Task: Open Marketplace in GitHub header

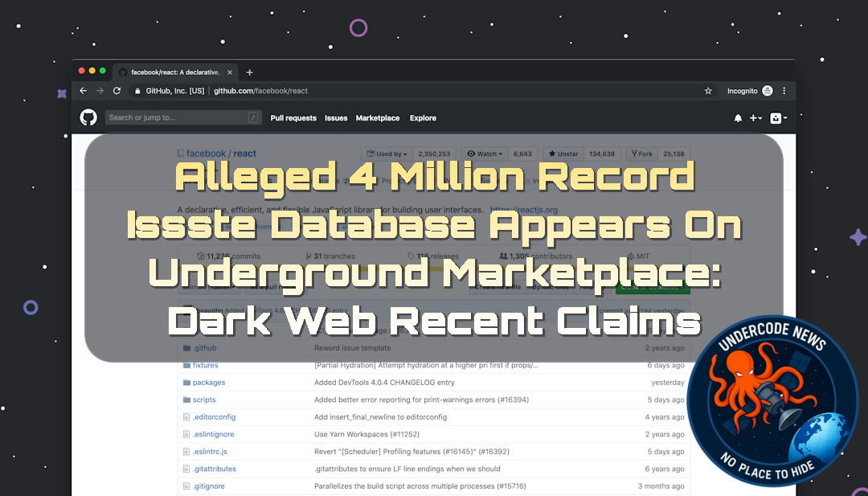Action: (378, 118)
